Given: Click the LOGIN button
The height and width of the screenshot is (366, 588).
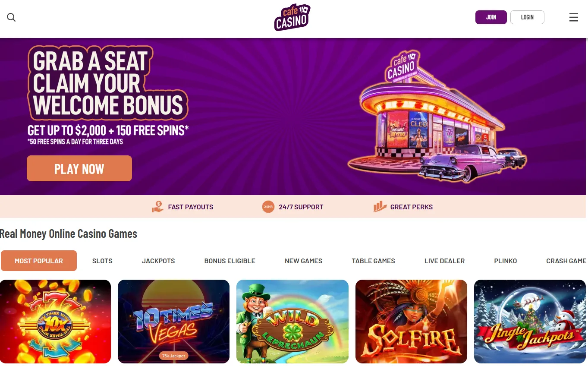Looking at the screenshot, I should coord(527,17).
